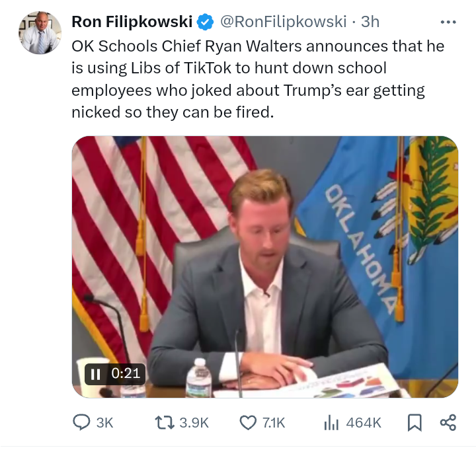This screenshot has width=476, height=450.
Task: Share the tweet via the share icon
Action: pyautogui.click(x=448, y=422)
